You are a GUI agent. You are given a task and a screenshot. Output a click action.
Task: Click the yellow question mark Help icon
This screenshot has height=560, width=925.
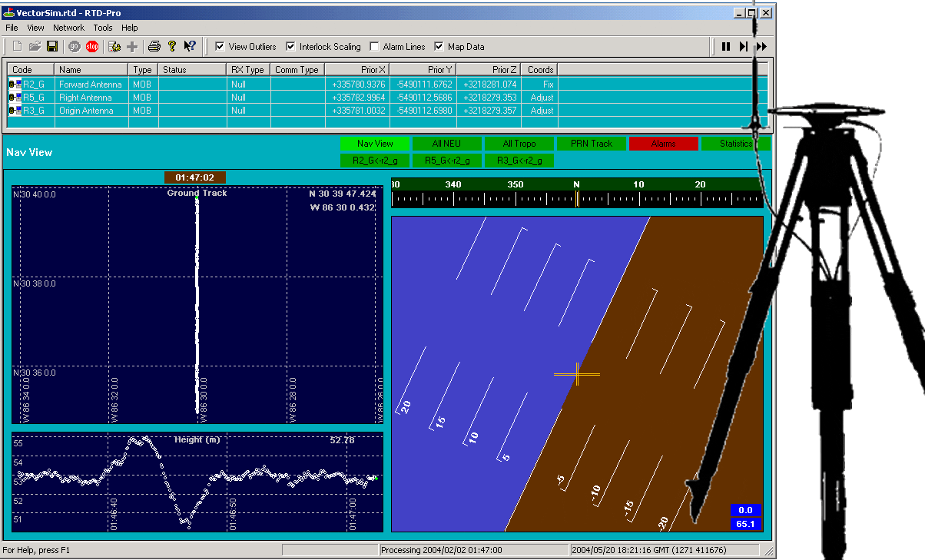(x=172, y=47)
